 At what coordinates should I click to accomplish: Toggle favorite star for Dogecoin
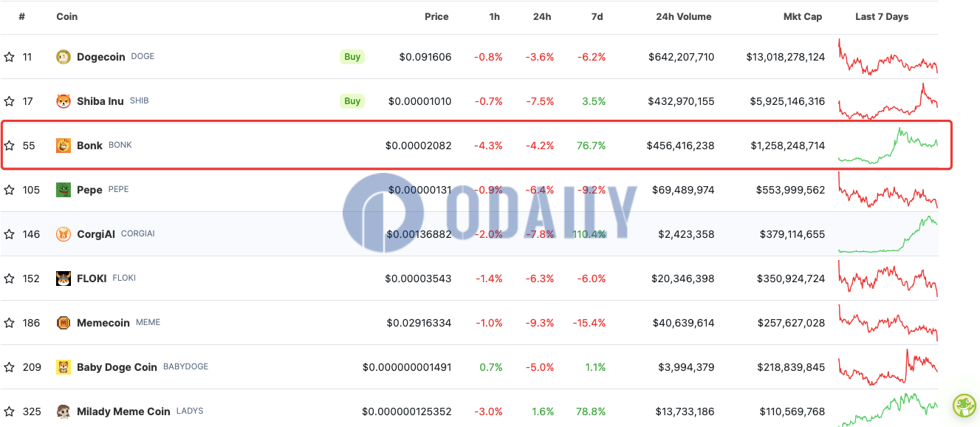pos(9,57)
